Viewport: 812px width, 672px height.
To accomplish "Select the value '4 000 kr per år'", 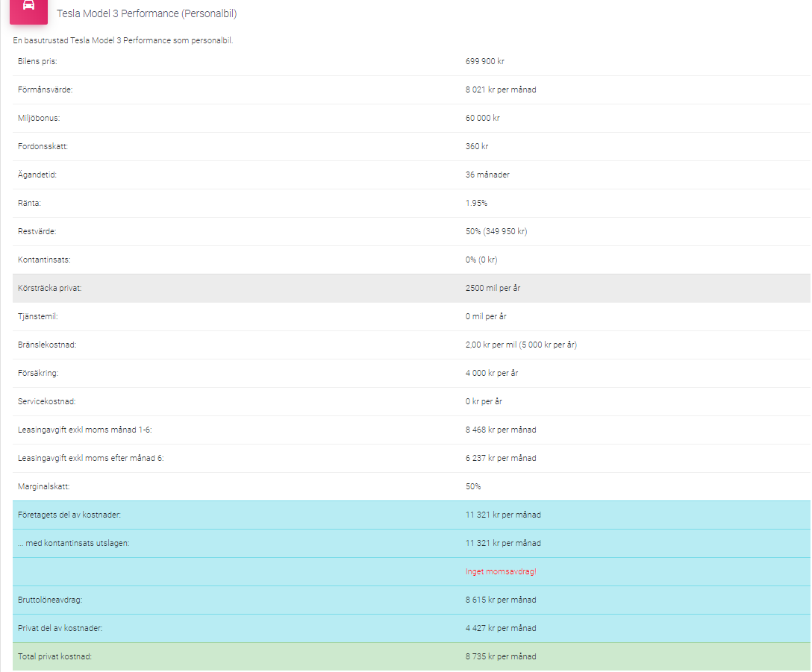I will (x=492, y=373).
